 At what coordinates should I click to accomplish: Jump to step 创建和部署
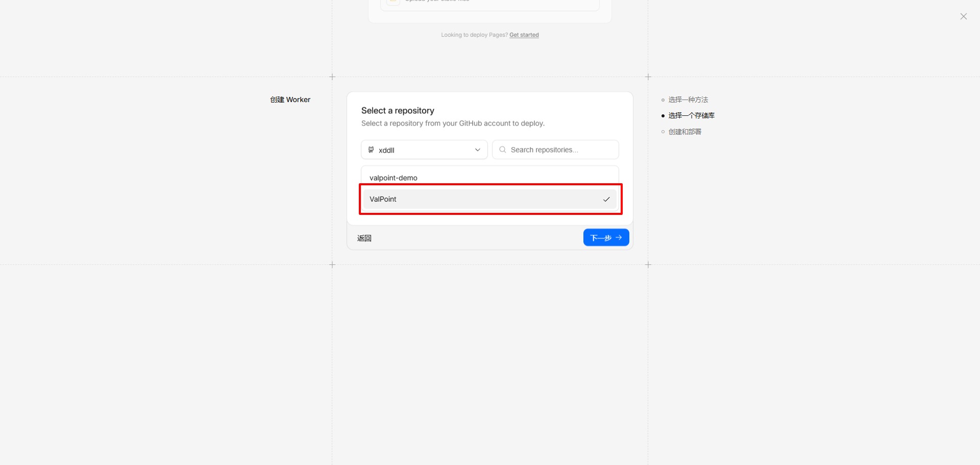click(x=685, y=132)
